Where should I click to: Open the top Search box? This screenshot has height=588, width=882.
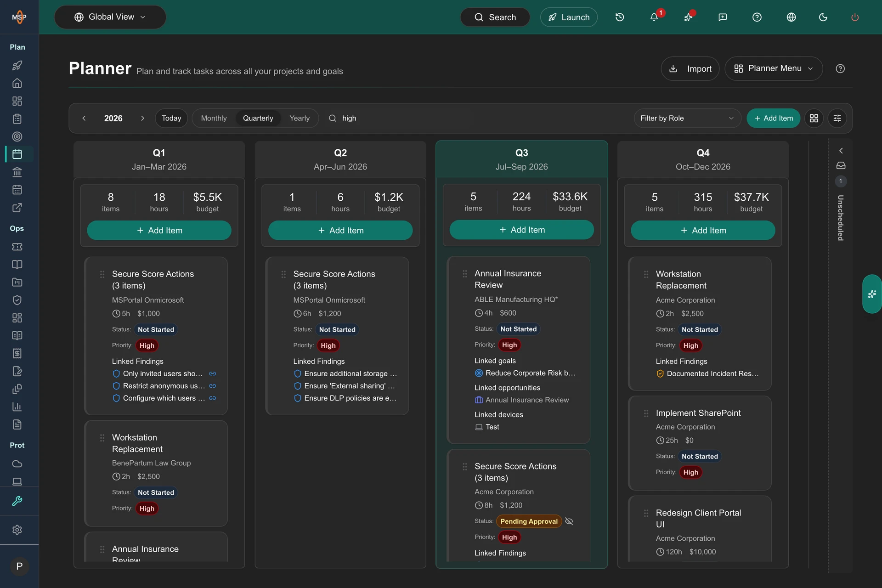pos(495,17)
